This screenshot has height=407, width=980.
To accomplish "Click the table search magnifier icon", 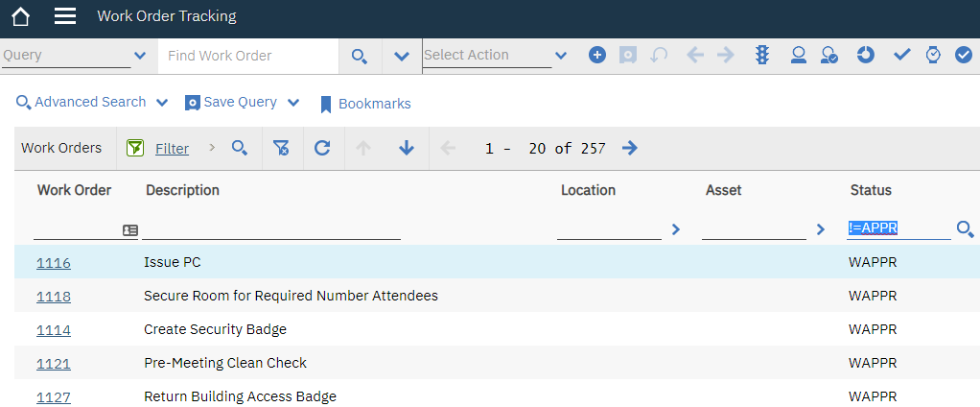I will tap(240, 148).
